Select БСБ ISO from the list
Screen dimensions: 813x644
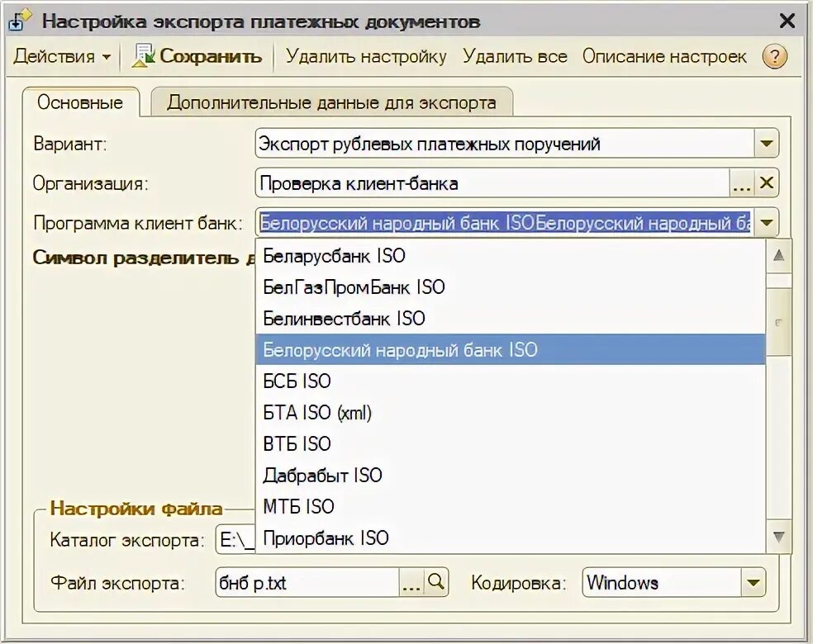(x=511, y=381)
